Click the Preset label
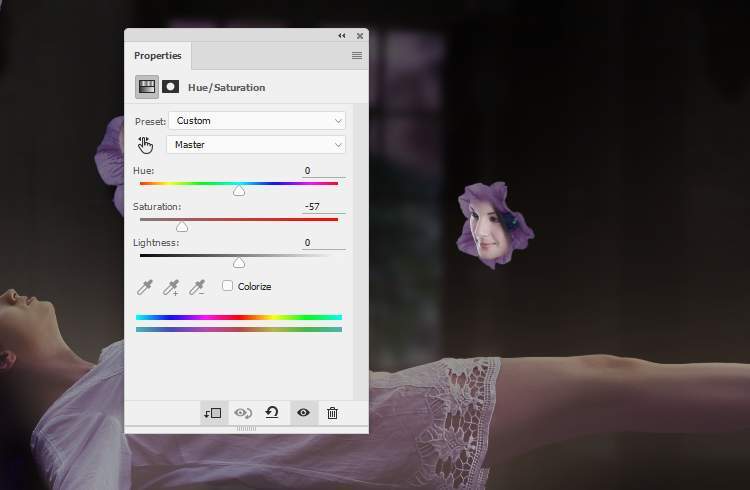Screen dimensions: 750x490 (150, 122)
